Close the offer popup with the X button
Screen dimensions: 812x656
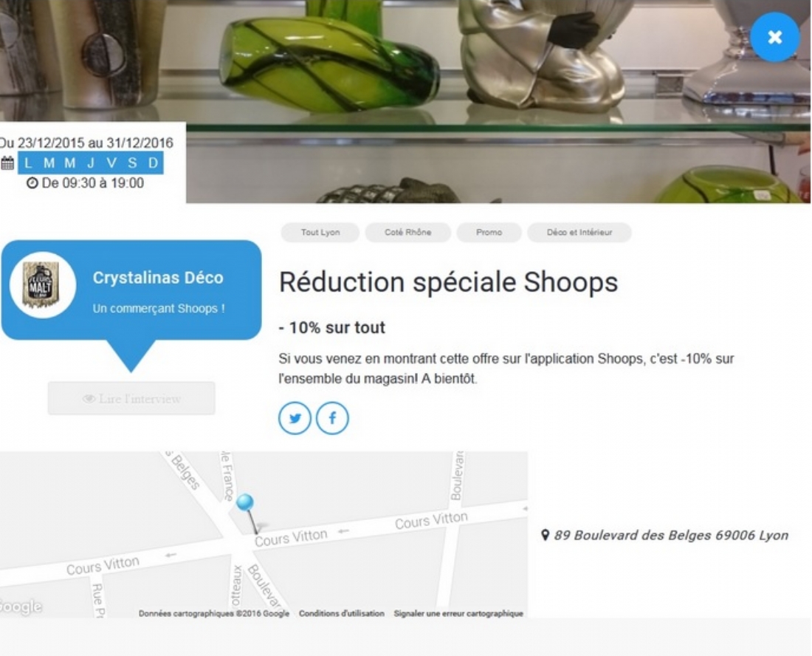pyautogui.click(x=774, y=38)
